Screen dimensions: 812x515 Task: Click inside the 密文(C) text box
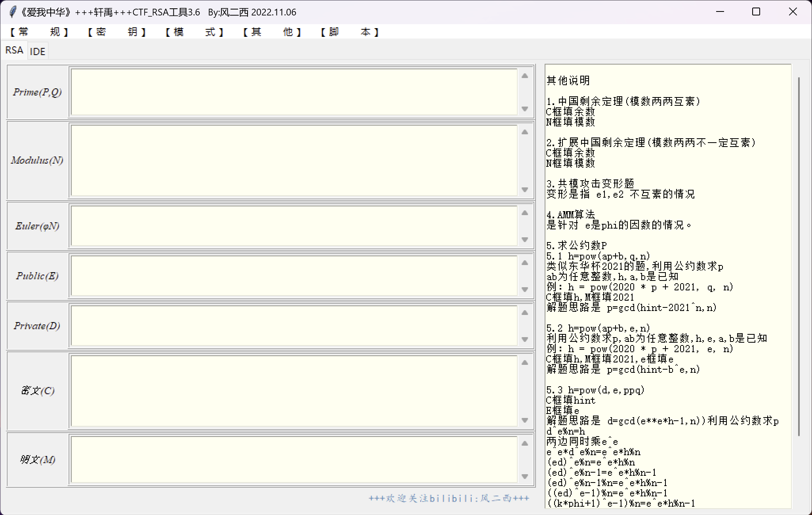pyautogui.click(x=294, y=391)
